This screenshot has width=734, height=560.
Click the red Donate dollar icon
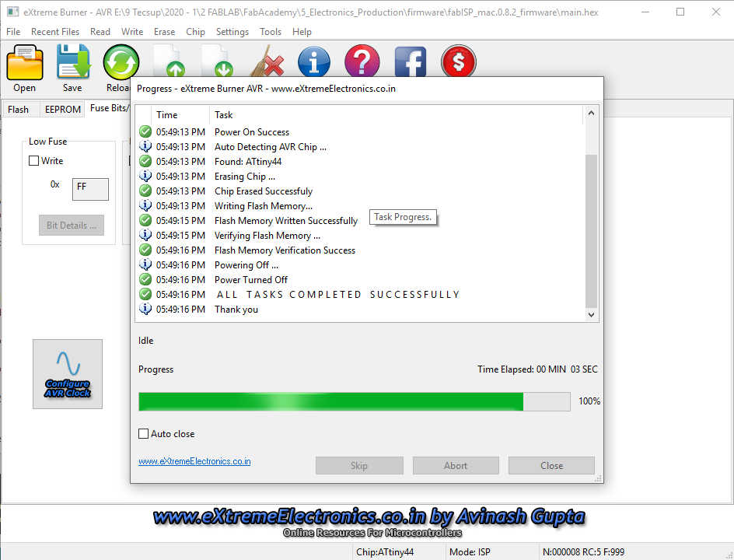point(458,61)
